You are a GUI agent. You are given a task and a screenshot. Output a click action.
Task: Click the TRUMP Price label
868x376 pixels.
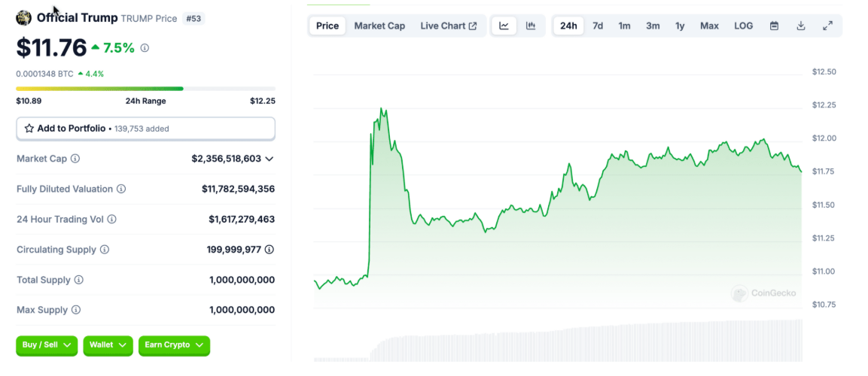[x=149, y=18]
